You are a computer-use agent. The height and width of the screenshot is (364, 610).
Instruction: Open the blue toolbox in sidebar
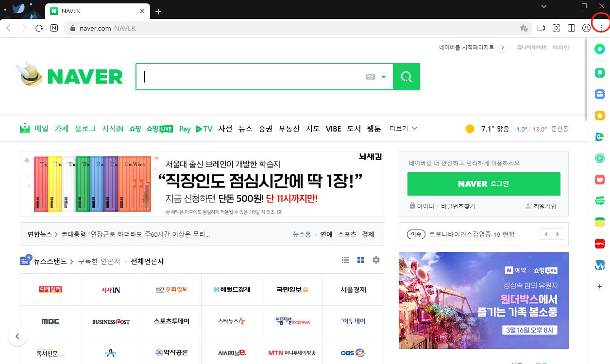pyautogui.click(x=600, y=94)
